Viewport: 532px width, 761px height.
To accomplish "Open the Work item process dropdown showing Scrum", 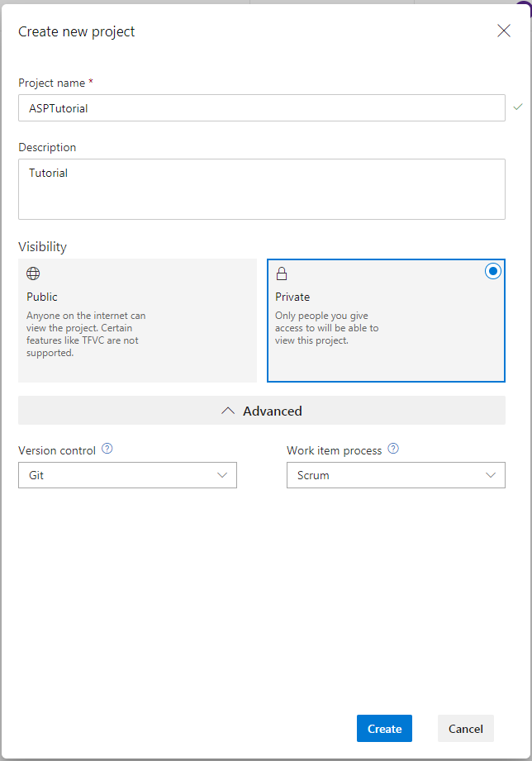I will click(x=396, y=475).
